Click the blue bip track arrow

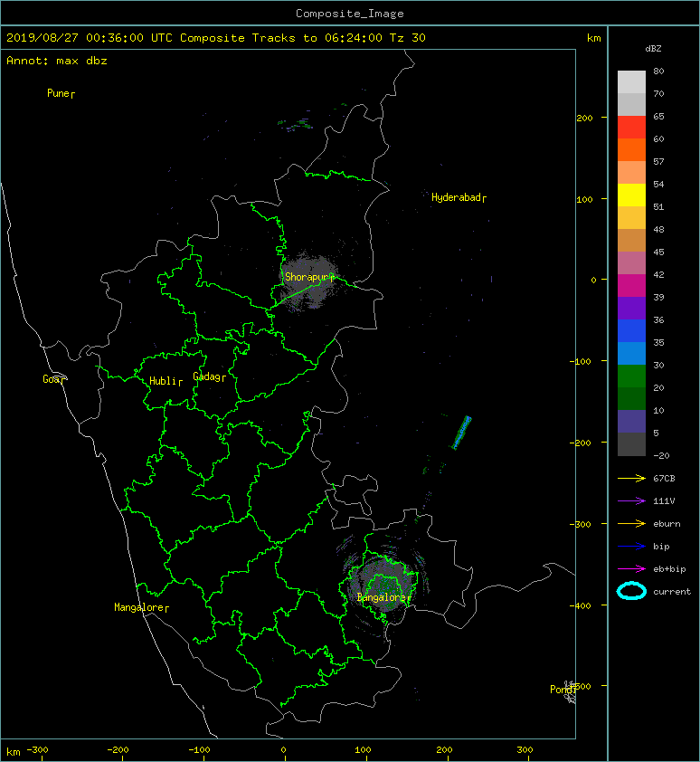(x=631, y=547)
